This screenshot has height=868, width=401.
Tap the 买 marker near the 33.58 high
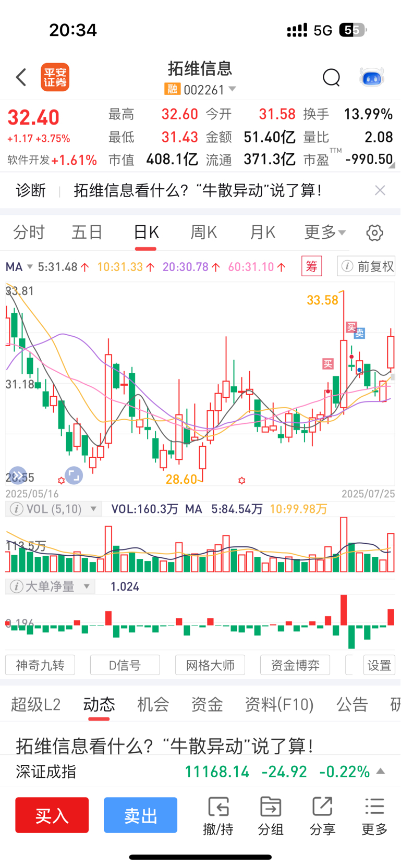pyautogui.click(x=351, y=327)
